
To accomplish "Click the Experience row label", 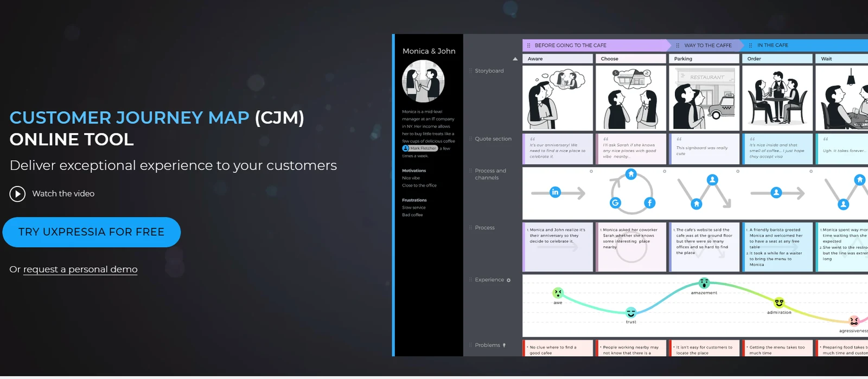I will pyautogui.click(x=489, y=280).
